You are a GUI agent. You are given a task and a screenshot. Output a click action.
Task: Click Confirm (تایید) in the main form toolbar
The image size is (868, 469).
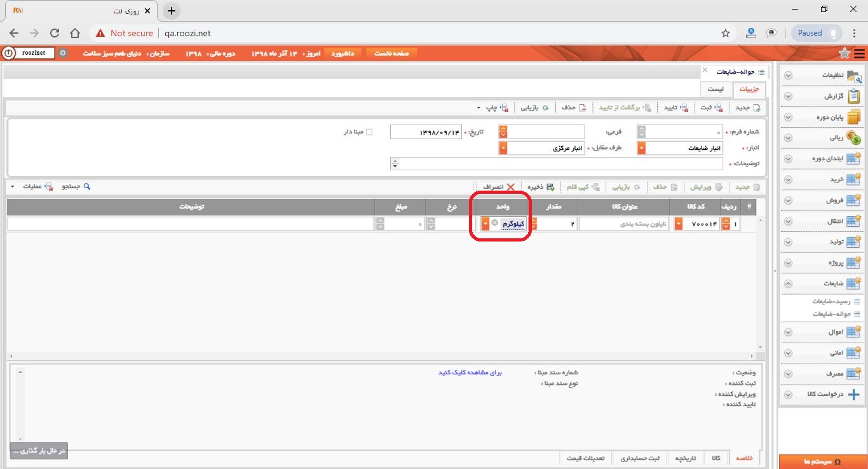click(676, 107)
